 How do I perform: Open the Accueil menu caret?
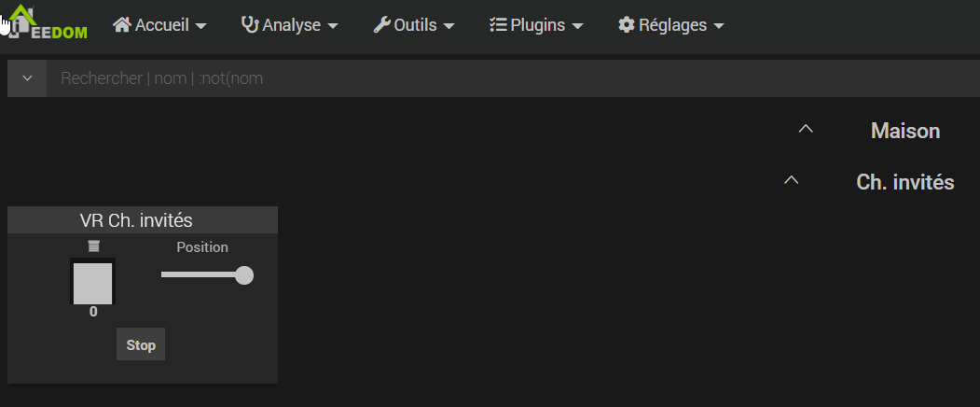200,26
